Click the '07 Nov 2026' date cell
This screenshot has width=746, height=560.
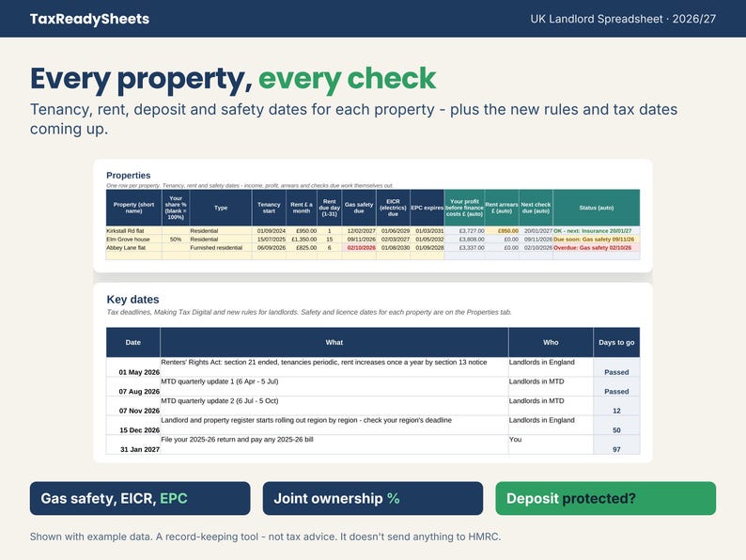(133, 406)
